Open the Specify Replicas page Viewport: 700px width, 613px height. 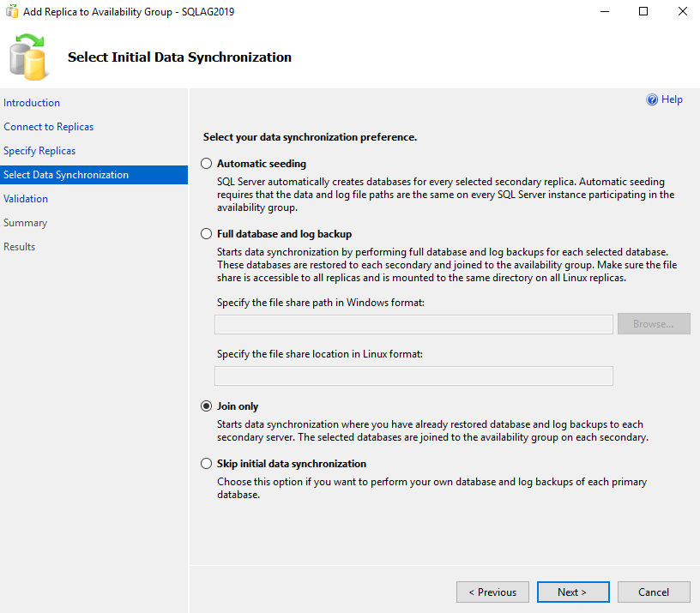[41, 150]
